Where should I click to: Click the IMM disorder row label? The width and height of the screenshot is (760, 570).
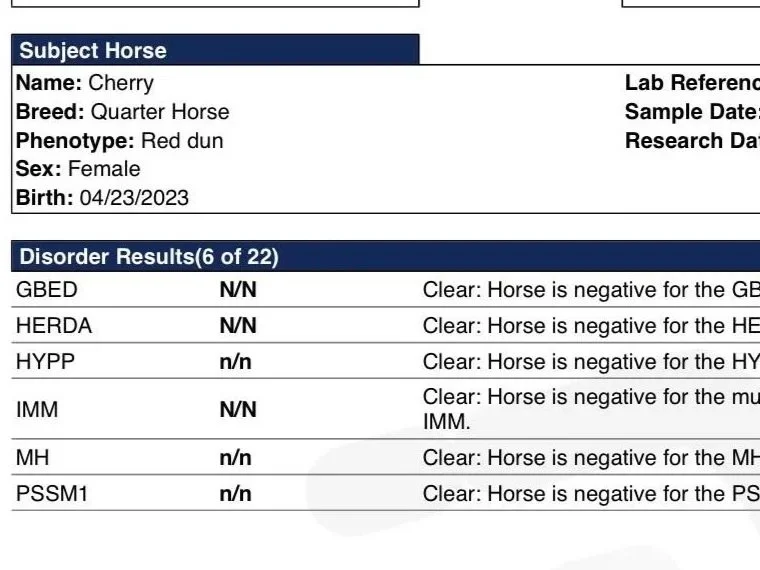(x=37, y=410)
